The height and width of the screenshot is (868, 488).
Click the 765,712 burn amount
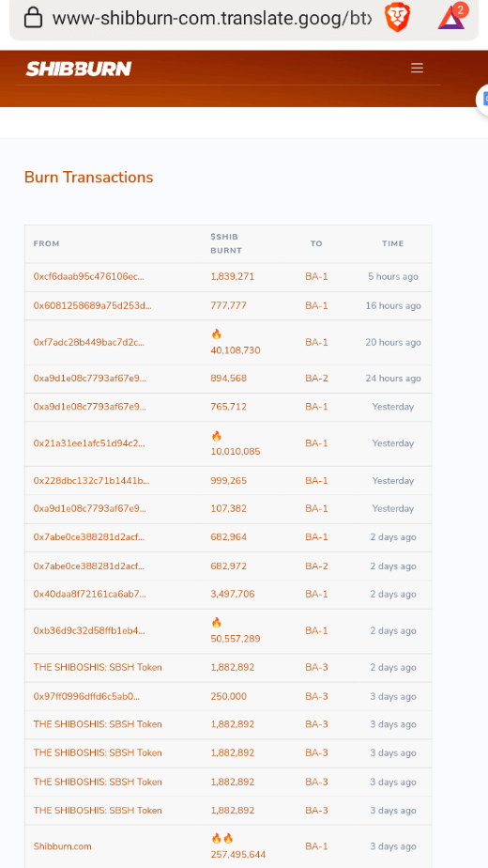[228, 407]
